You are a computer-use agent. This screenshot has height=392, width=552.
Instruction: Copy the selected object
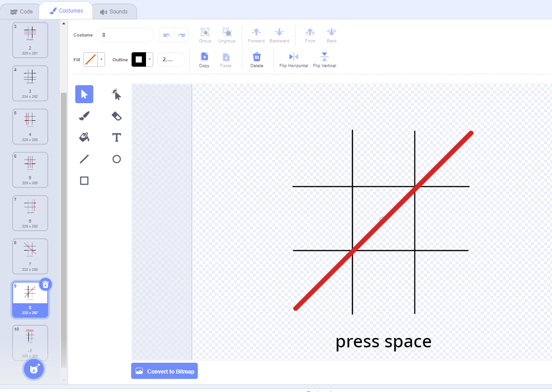click(x=204, y=59)
